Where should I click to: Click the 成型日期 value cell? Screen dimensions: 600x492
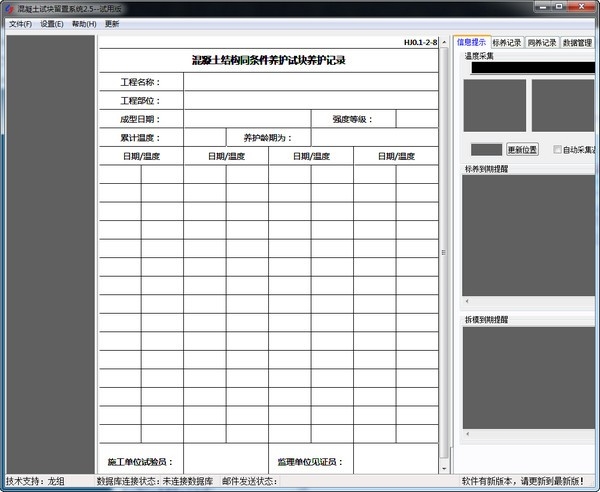pyautogui.click(x=247, y=119)
